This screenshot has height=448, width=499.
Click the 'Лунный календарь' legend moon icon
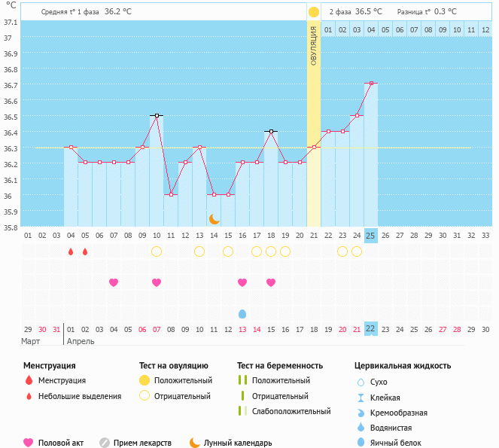coord(195,443)
